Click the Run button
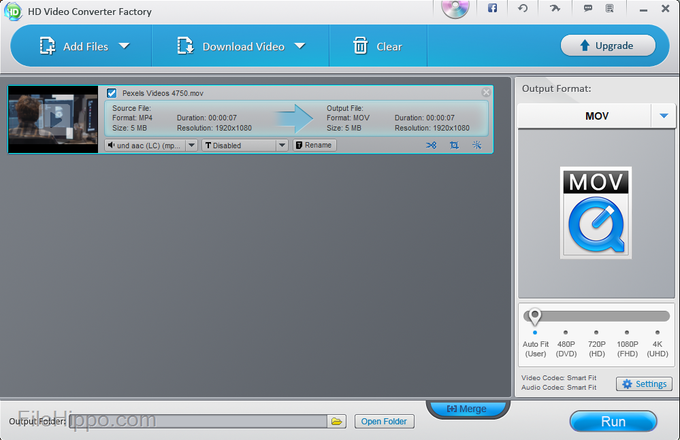This screenshot has width=680, height=440. (x=613, y=421)
